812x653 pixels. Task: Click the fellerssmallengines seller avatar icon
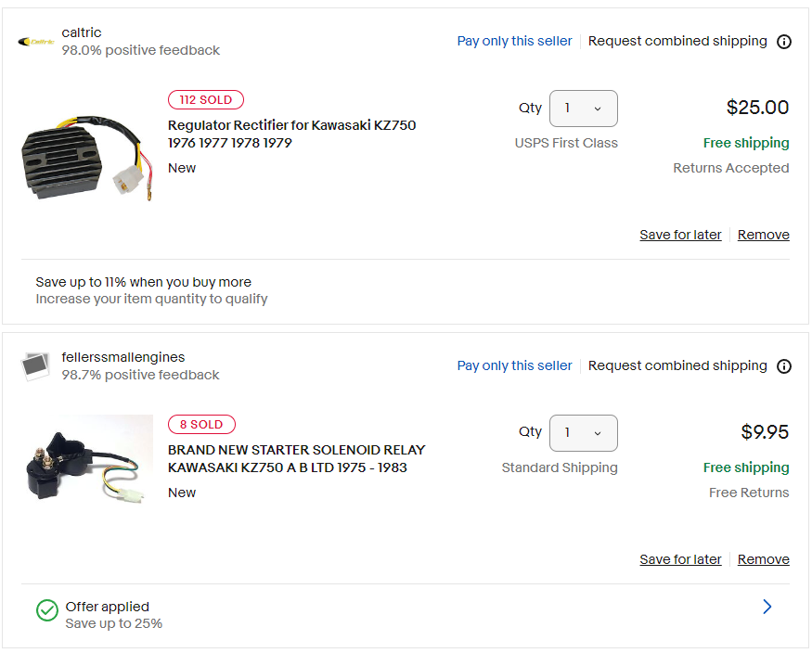point(35,366)
